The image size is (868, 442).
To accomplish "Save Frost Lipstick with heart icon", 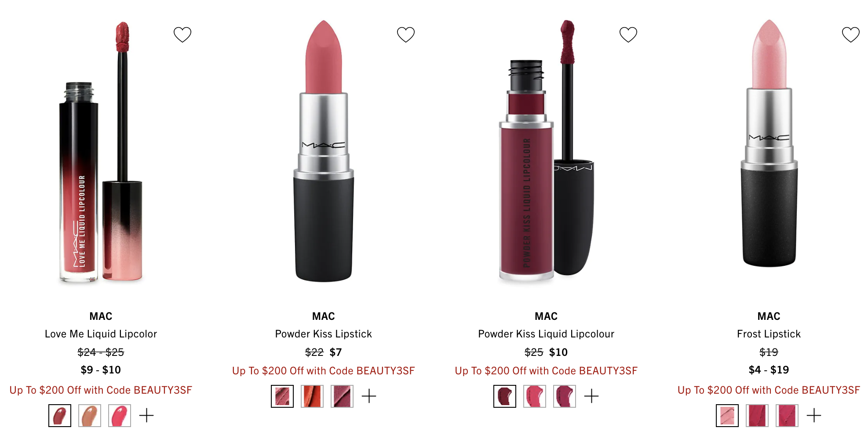I will (850, 35).
